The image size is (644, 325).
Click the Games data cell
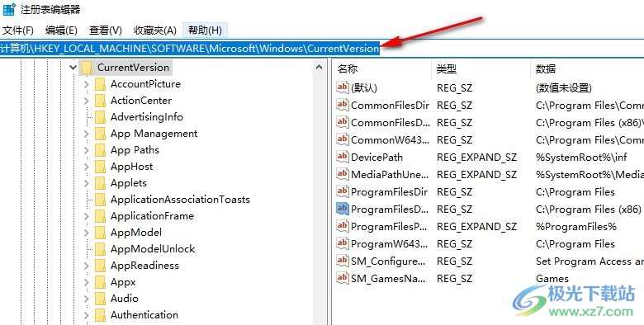pos(552,279)
